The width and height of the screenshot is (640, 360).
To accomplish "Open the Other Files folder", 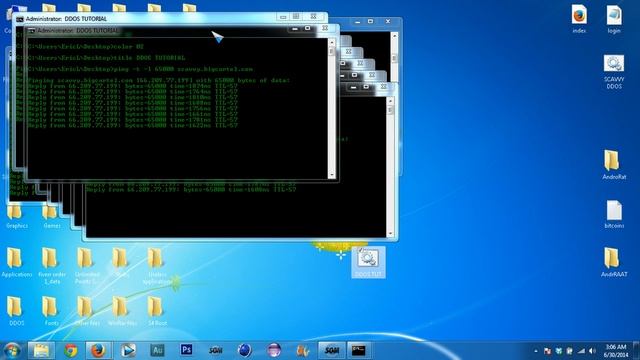I will point(87,311).
